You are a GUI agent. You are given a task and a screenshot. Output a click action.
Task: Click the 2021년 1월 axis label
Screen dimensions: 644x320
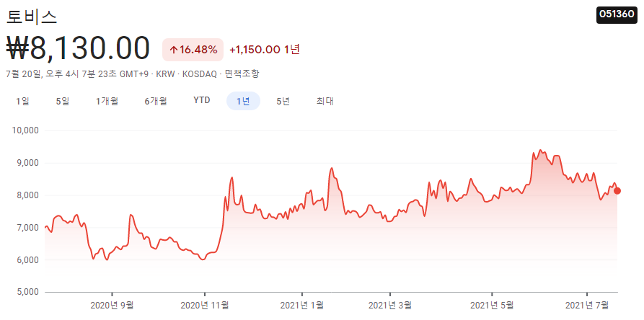pos(302,306)
